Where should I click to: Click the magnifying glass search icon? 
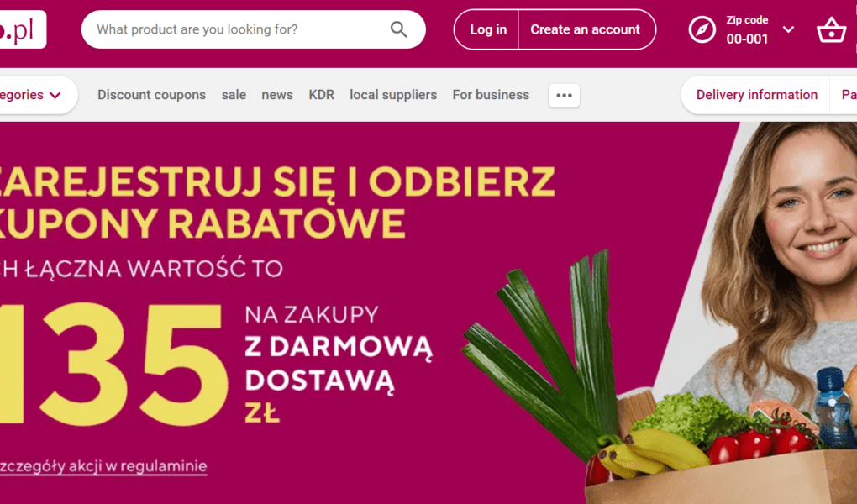point(398,29)
